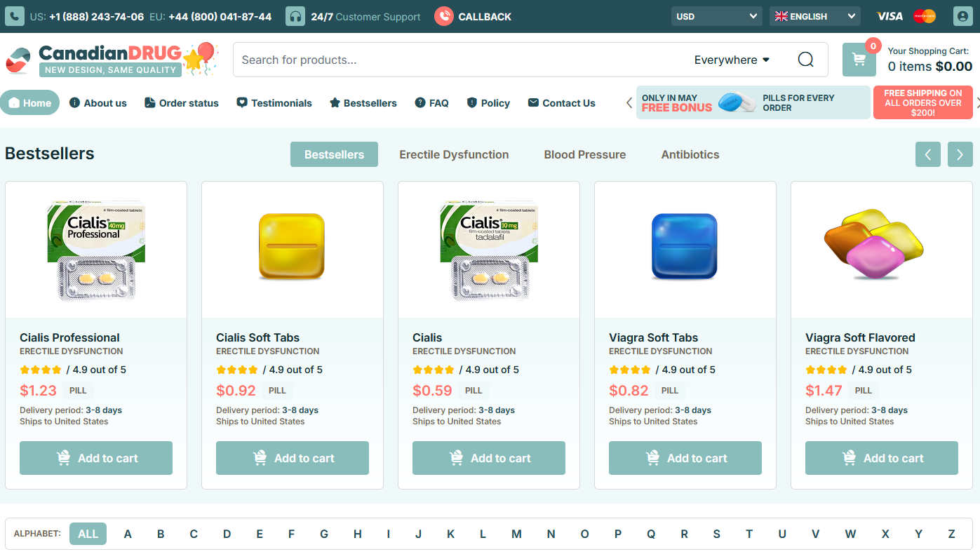Open Cialis Soft Tabs product title
Screen dimensions: 980x559
point(258,337)
